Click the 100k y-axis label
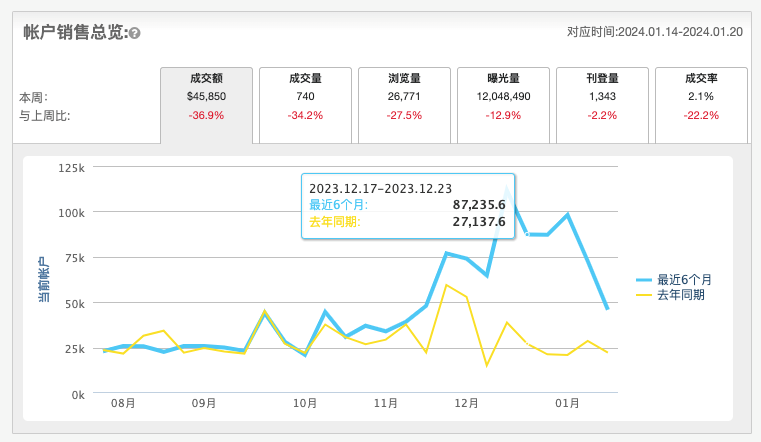Viewport: 761px width, 442px height. [71, 213]
